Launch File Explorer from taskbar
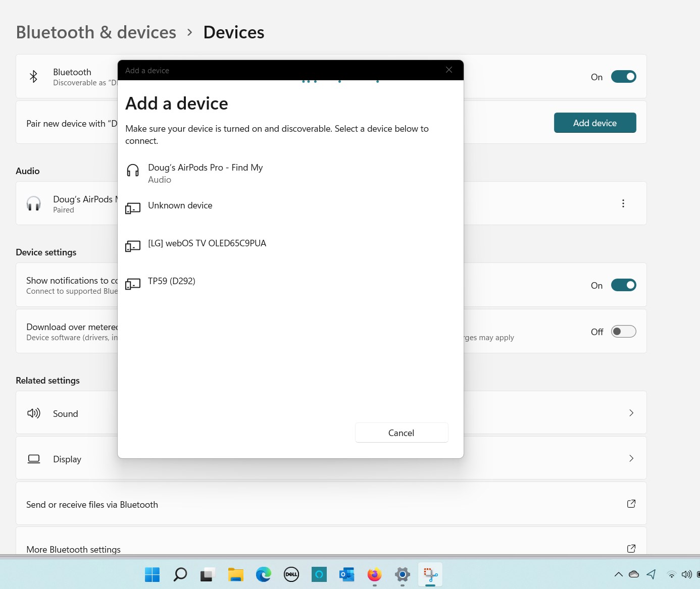The image size is (700, 589). 235,574
